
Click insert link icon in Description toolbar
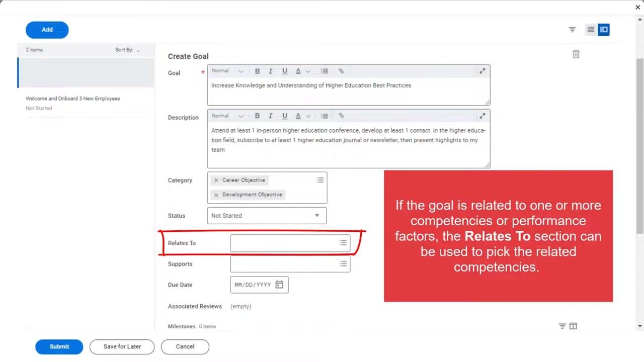pos(341,116)
